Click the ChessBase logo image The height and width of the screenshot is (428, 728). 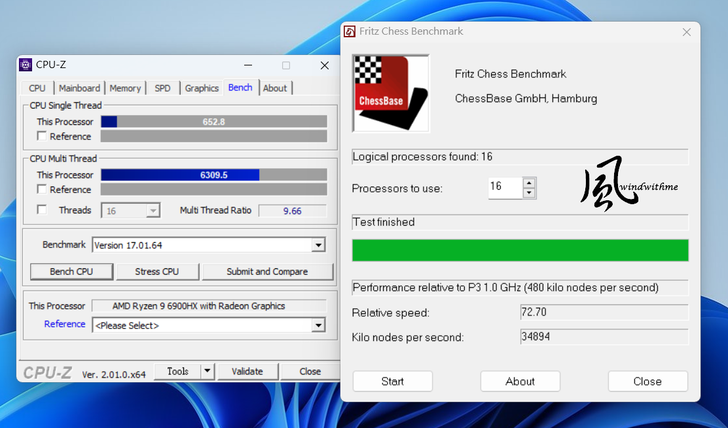(391, 94)
